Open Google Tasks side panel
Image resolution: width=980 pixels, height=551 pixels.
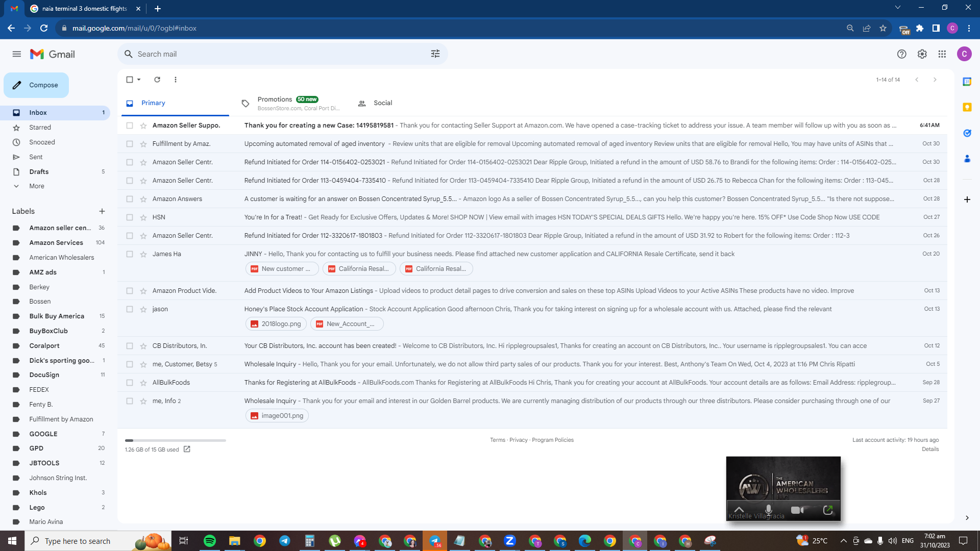967,133
